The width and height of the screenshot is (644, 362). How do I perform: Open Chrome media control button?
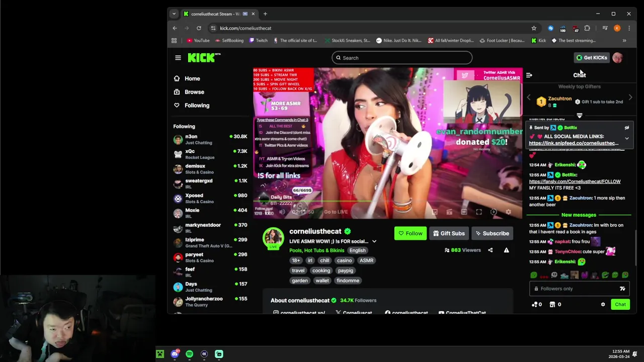605,28
